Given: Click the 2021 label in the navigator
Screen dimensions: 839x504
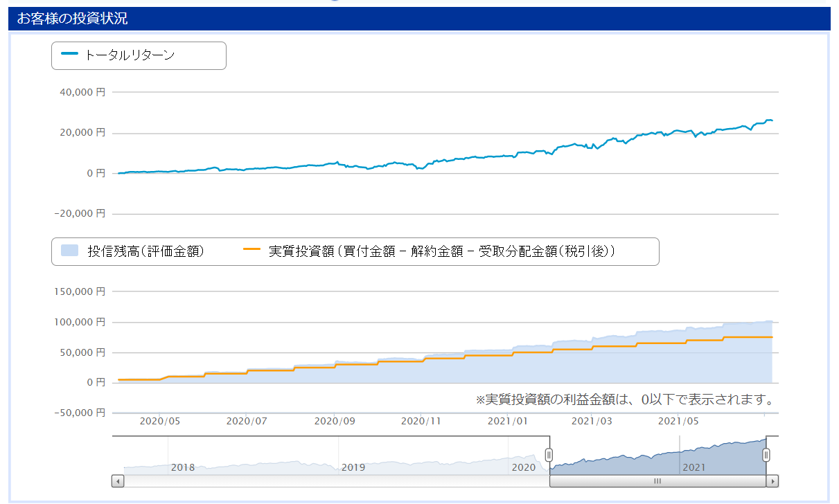Looking at the screenshot, I should click(x=694, y=467).
